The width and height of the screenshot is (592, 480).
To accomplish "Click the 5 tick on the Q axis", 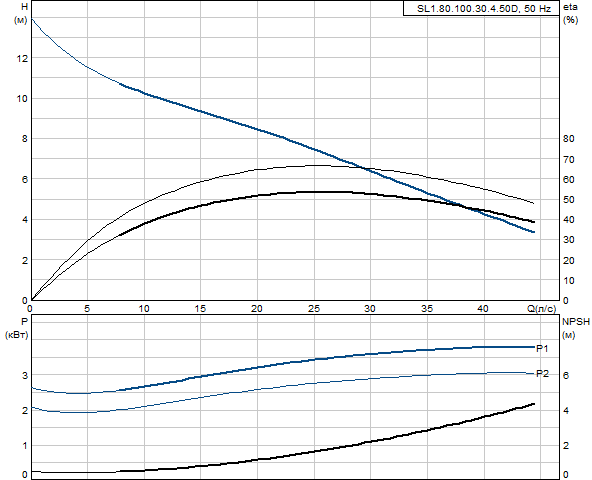I will coord(87,309).
